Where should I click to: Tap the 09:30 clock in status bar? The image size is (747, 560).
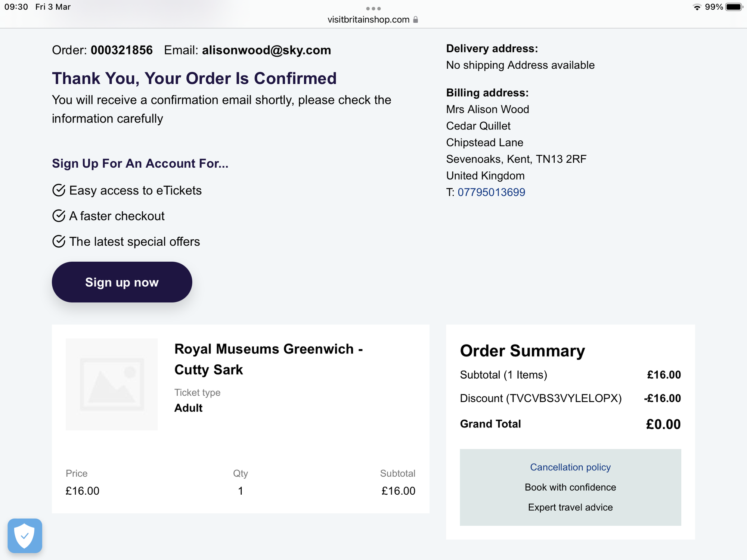[x=16, y=7]
